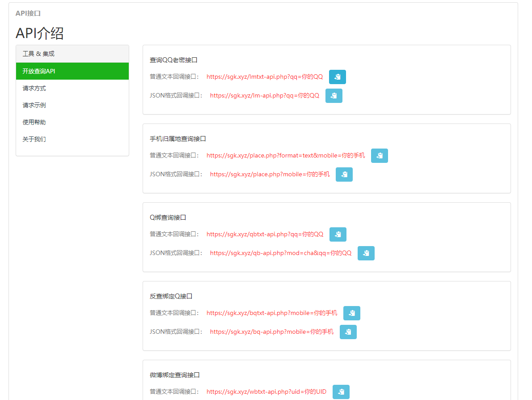Copy the Q绑查询 JSON API link

pos(366,253)
